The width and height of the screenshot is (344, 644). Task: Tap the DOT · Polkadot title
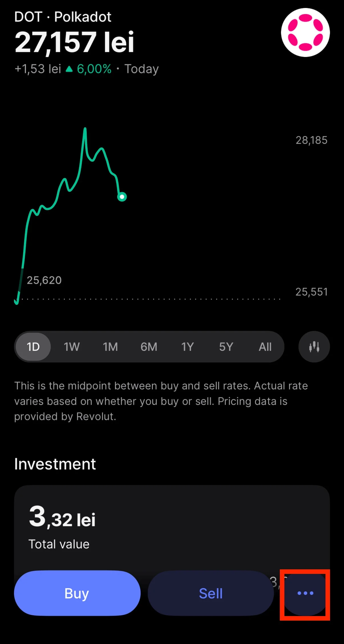(x=63, y=17)
